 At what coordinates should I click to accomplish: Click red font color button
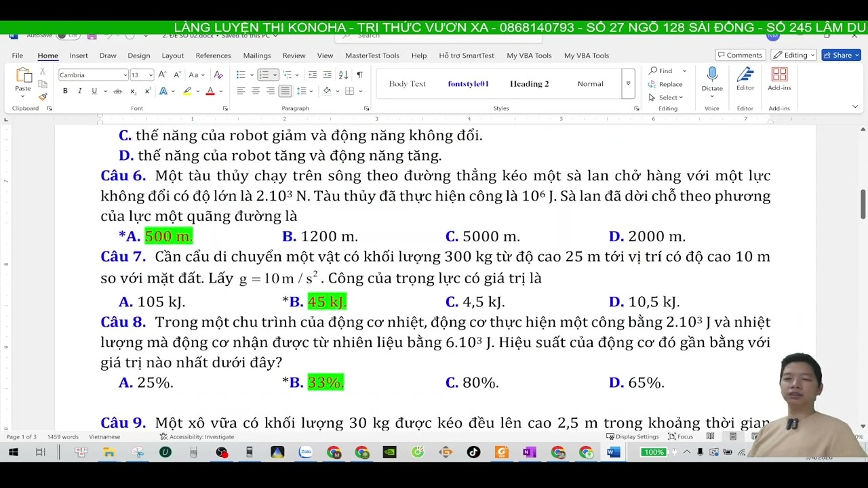tap(210, 91)
